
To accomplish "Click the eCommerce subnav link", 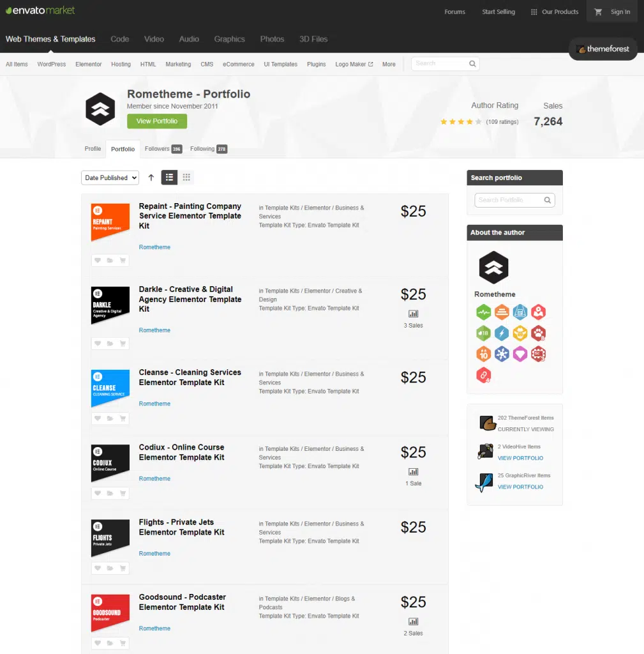I will (239, 65).
